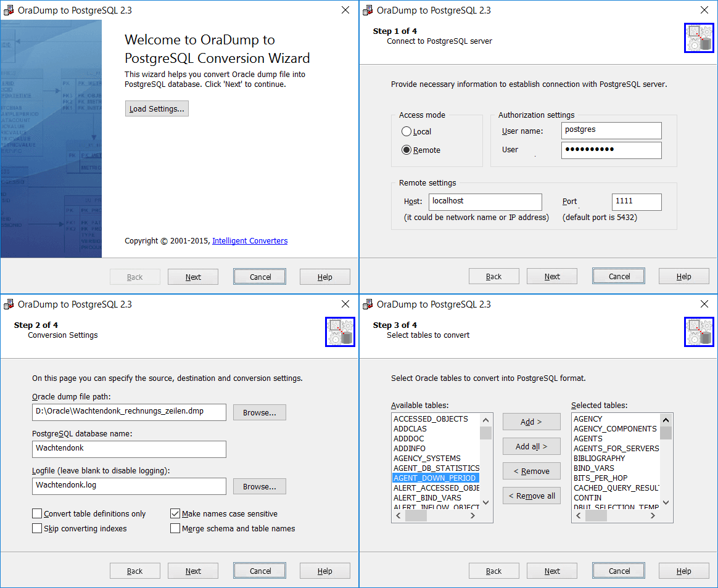The height and width of the screenshot is (588, 718).
Task: Click the Add all > button
Action: (x=531, y=446)
